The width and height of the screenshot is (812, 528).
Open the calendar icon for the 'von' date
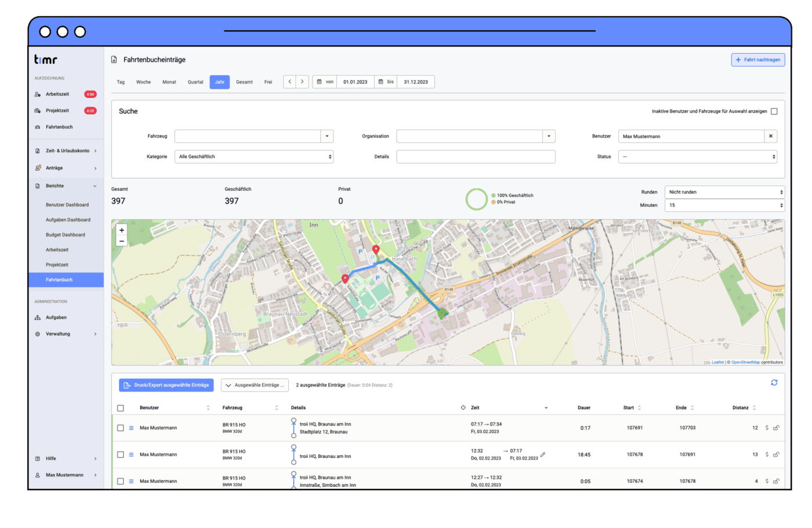[x=319, y=82]
